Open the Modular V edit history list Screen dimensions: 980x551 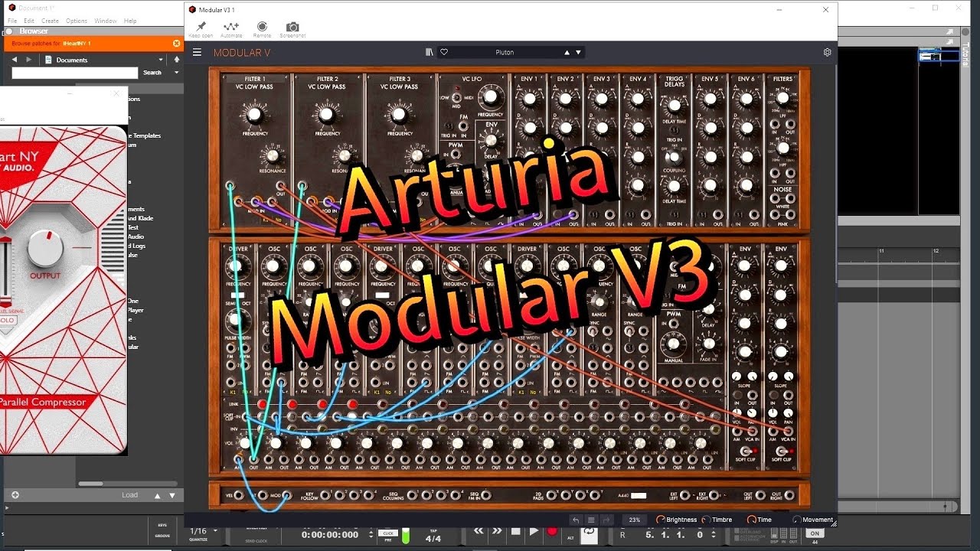click(x=591, y=520)
